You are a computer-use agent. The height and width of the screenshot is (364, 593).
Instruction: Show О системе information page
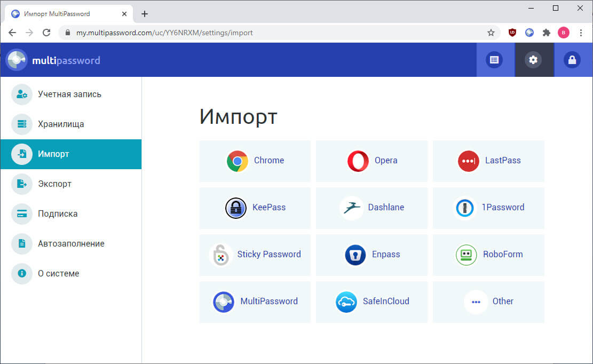click(x=71, y=273)
